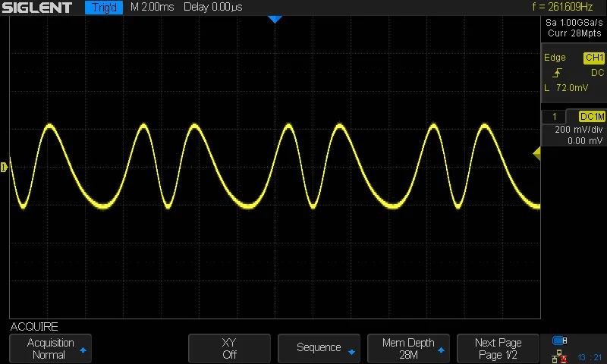Click the 13:21 clock display
607x364 pixels.
[590, 357]
